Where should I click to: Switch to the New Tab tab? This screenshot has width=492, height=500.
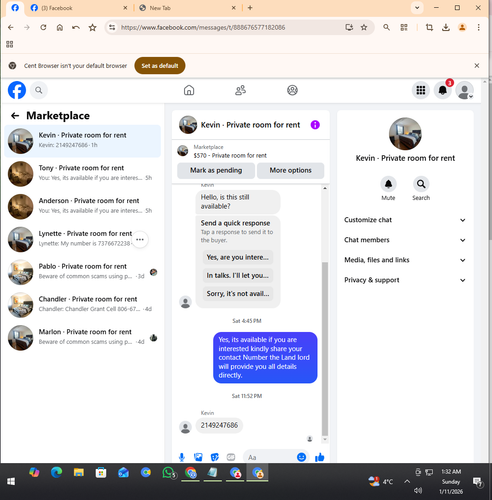pyautogui.click(x=187, y=8)
